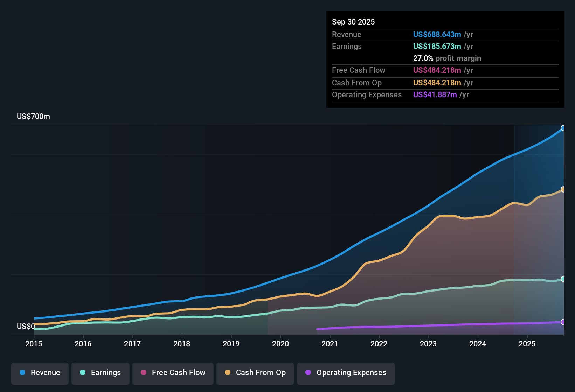Select the Cash From Op endpoint marker
This screenshot has width=575, height=392.
coord(563,189)
